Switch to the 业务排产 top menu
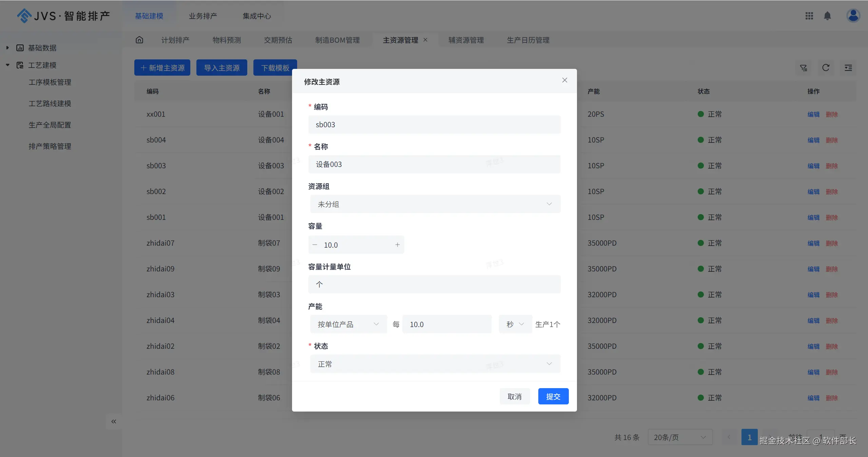Viewport: 868px width, 457px height. (203, 16)
